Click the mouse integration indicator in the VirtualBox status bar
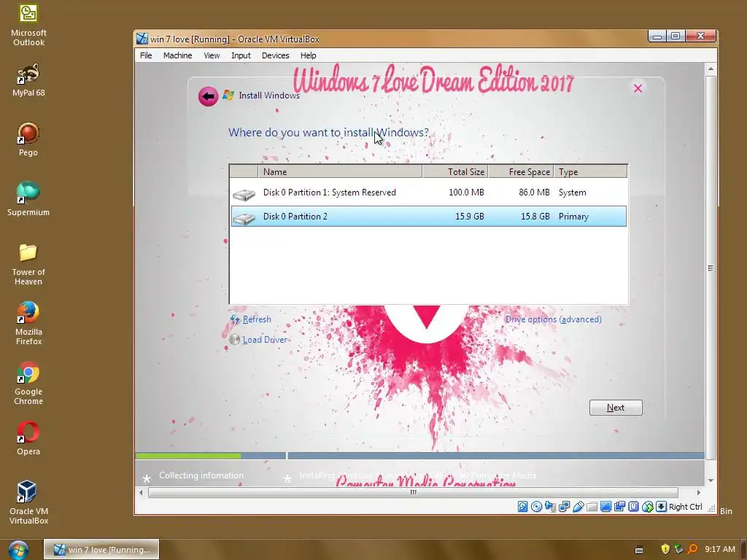 pos(648,507)
